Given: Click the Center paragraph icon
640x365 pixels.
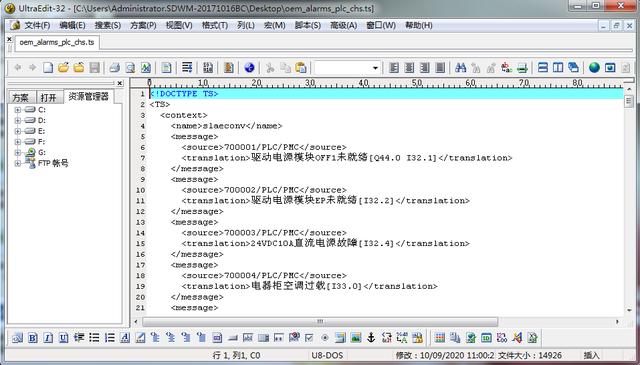Looking at the screenshot, I should [x=409, y=67].
